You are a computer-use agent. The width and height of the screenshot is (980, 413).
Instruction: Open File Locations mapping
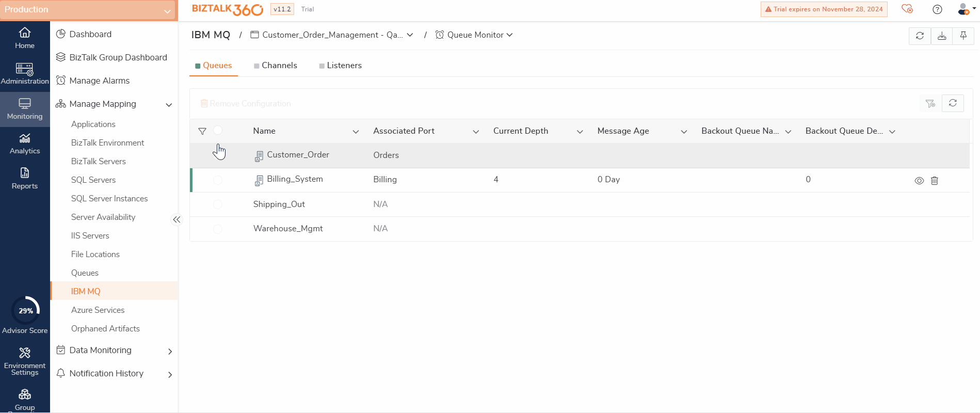[95, 255]
